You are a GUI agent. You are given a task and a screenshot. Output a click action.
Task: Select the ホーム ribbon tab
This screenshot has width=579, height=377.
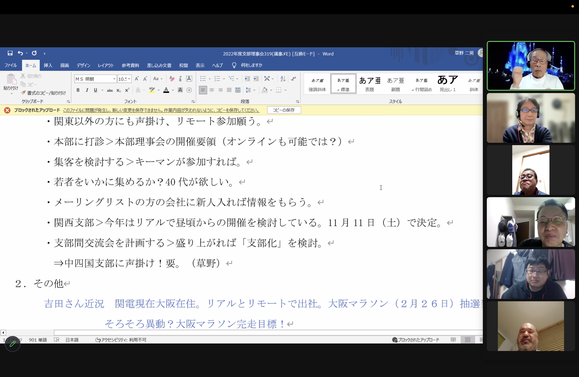pos(31,65)
